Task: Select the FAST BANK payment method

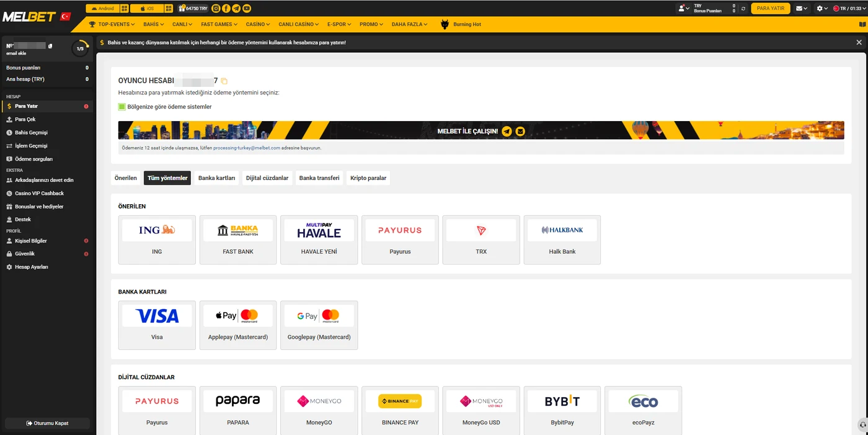Action: coord(238,240)
